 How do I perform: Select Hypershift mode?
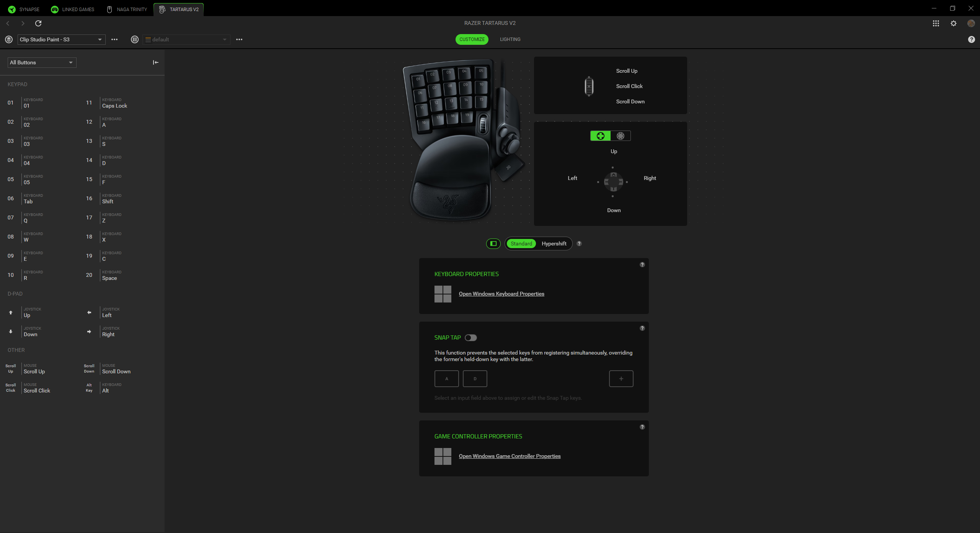click(x=554, y=244)
